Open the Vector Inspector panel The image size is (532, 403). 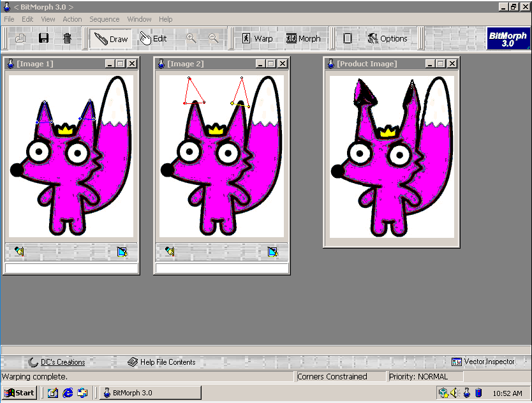point(483,362)
